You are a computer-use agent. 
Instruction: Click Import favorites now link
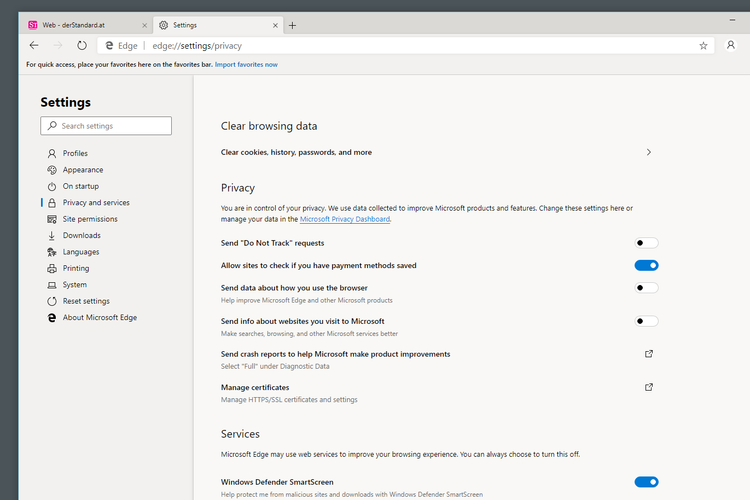[x=246, y=65]
